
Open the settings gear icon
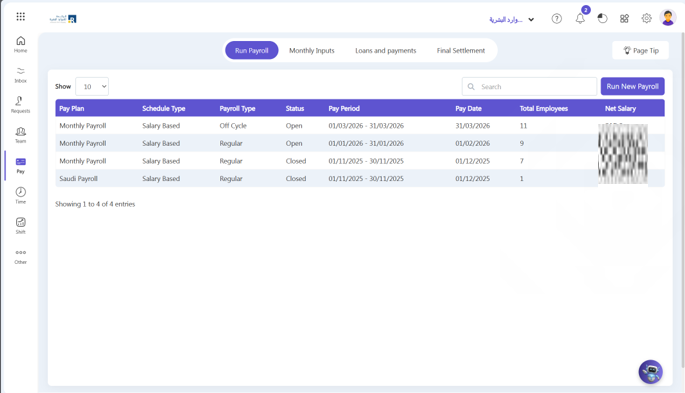647,18
